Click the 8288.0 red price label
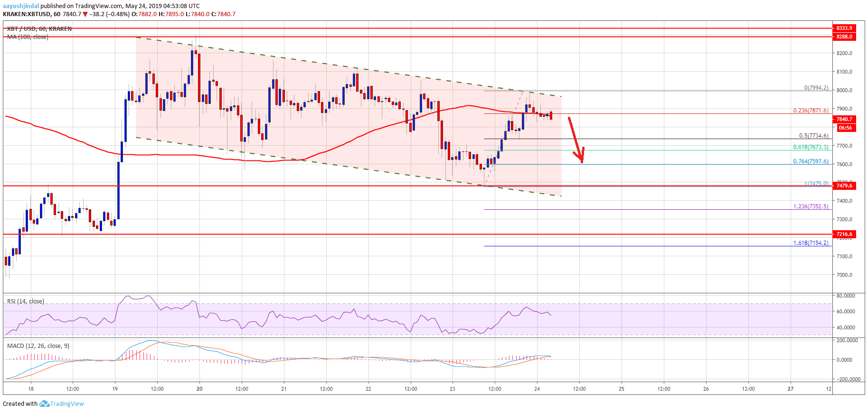Image resolution: width=868 pixels, height=412 pixels. [844, 37]
